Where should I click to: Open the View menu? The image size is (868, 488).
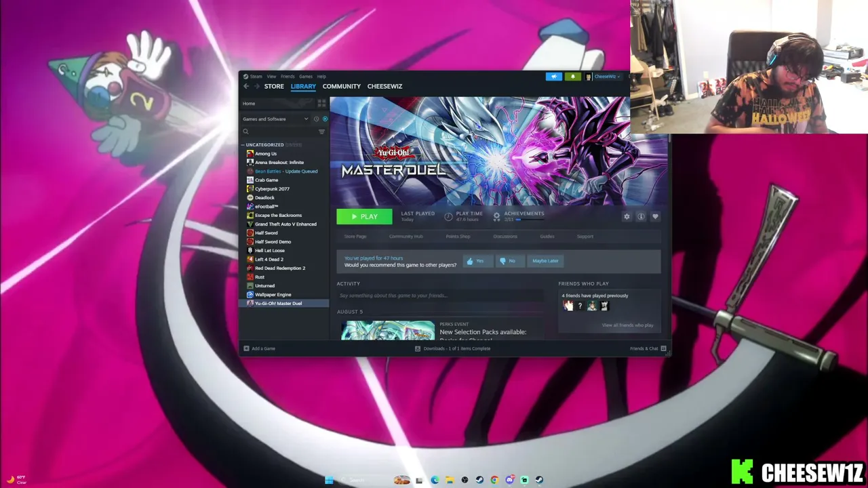point(271,77)
